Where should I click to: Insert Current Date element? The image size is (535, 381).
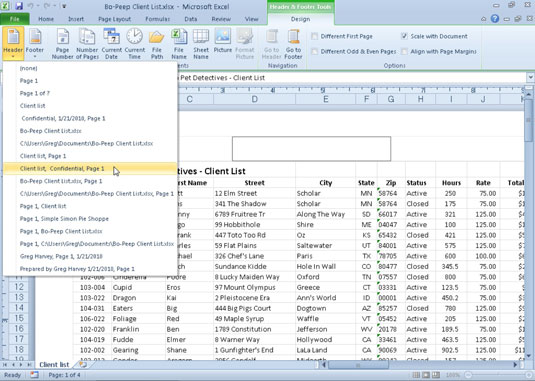pos(112,44)
